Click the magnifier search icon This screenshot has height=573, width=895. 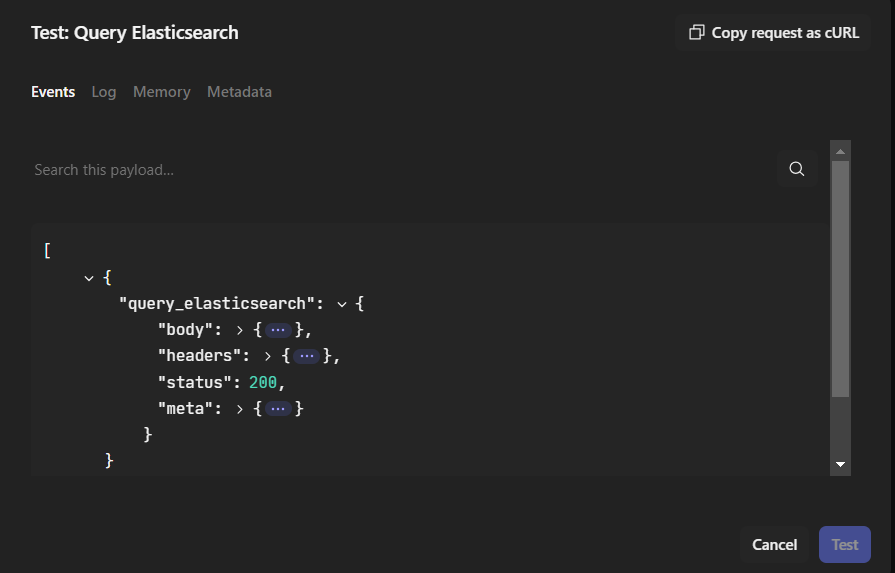796,169
